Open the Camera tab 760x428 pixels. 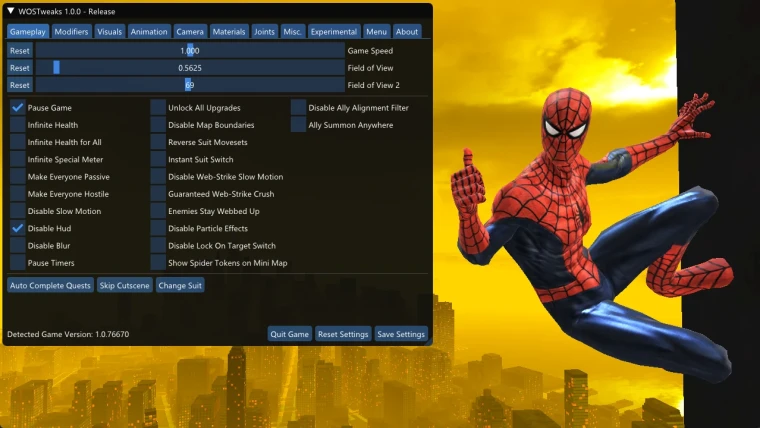pyautogui.click(x=190, y=32)
